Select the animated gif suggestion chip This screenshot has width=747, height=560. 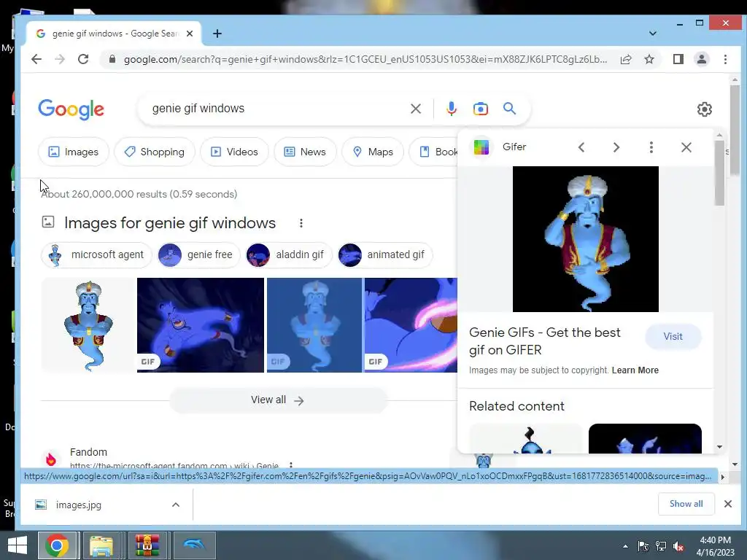(x=384, y=254)
